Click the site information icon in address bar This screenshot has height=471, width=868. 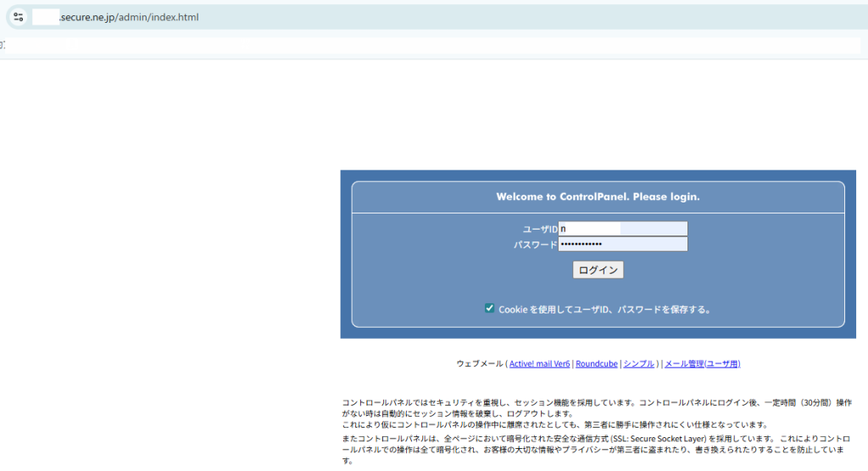[x=19, y=17]
